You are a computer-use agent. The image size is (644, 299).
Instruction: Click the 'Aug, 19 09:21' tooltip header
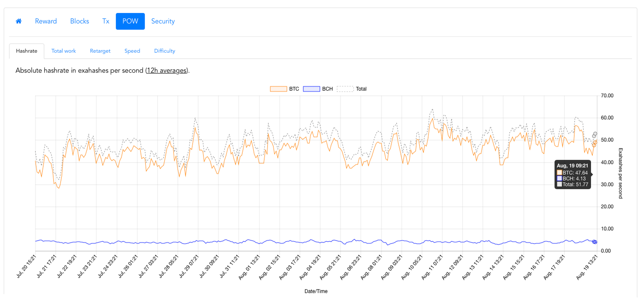pyautogui.click(x=572, y=166)
